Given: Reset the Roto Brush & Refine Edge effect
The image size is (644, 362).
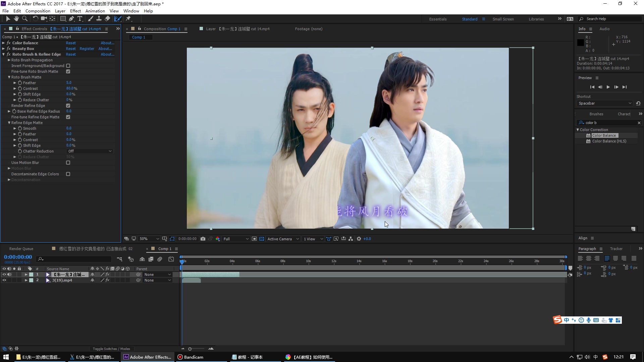Looking at the screenshot, I should 70,54.
